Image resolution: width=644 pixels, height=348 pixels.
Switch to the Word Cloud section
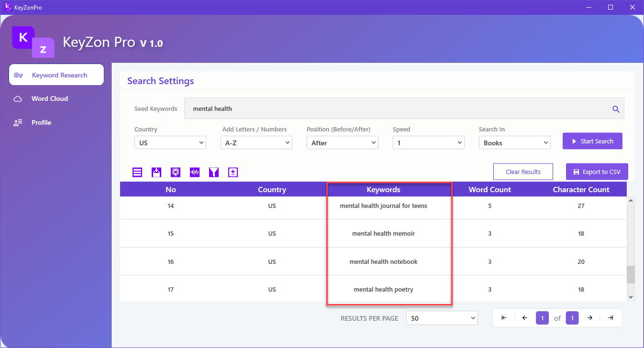50,98
